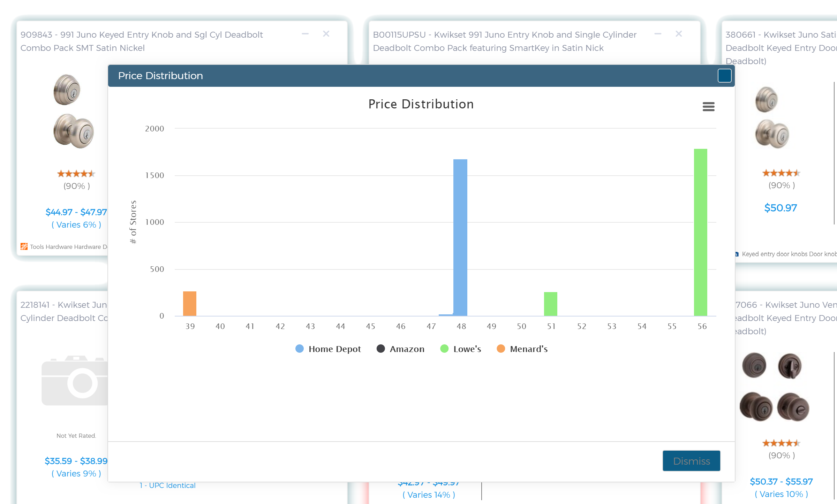Open the chart hamburger context menu
The image size is (837, 504).
pyautogui.click(x=708, y=107)
